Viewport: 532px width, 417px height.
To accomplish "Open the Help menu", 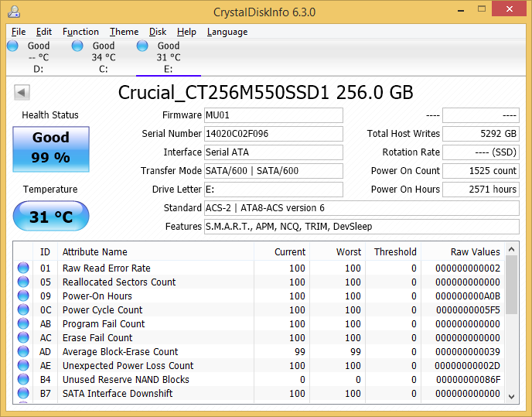I will click(x=186, y=32).
